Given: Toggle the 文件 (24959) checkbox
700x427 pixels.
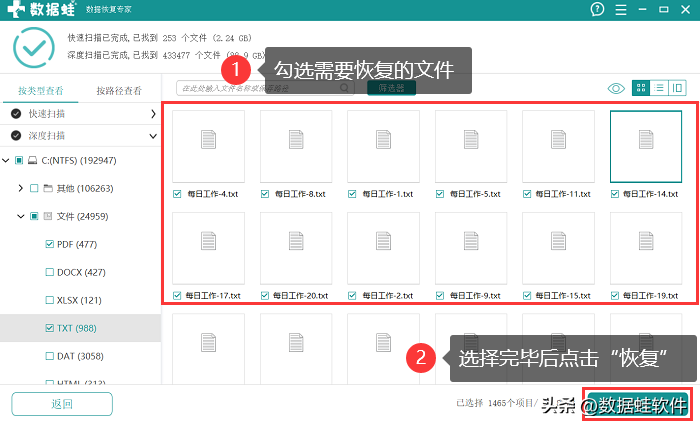Looking at the screenshot, I should [34, 216].
